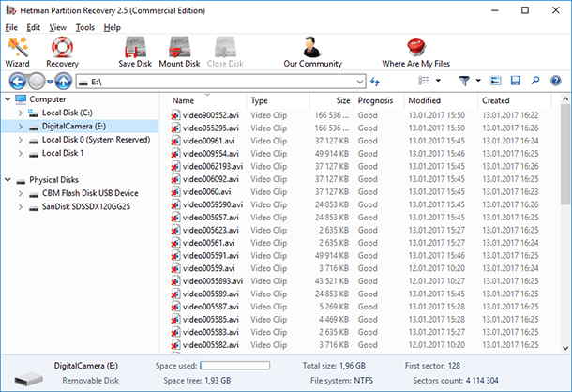Viewport: 572px width, 392px height.
Task: Click the file list vertical scrollbar thumb
Action: click(x=565, y=155)
